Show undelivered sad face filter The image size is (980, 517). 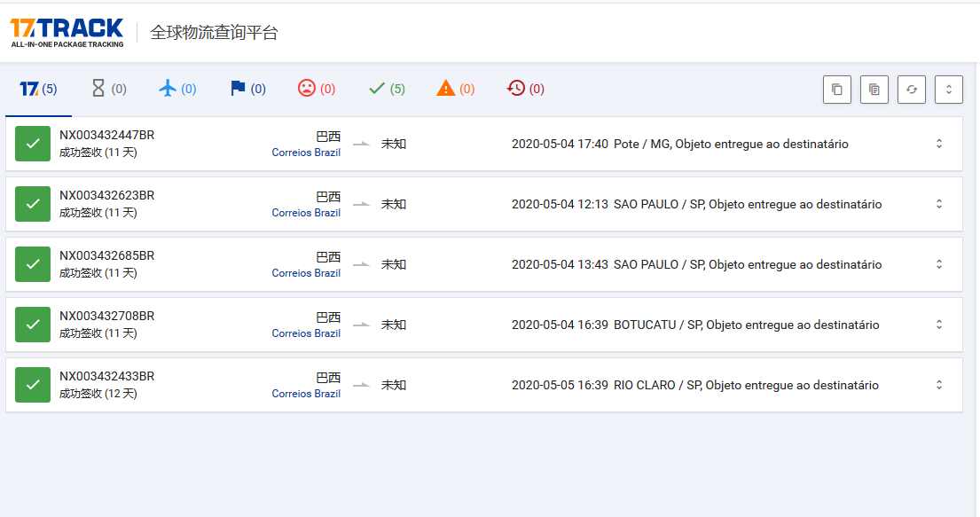[317, 89]
